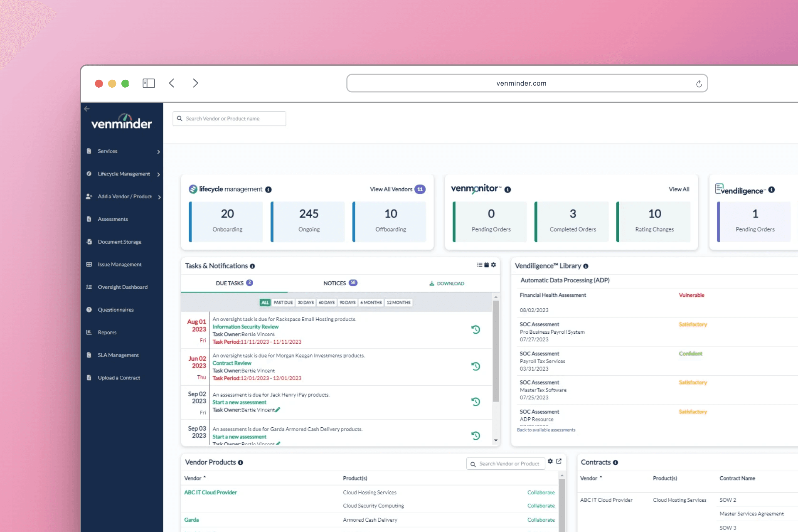Select Issue Management in the sidebar

[119, 264]
